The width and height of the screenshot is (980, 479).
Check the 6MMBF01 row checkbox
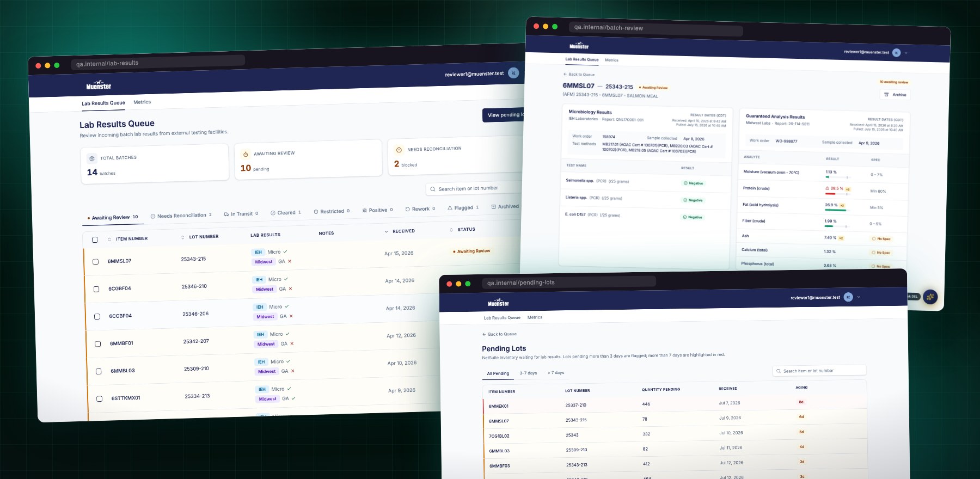(98, 344)
